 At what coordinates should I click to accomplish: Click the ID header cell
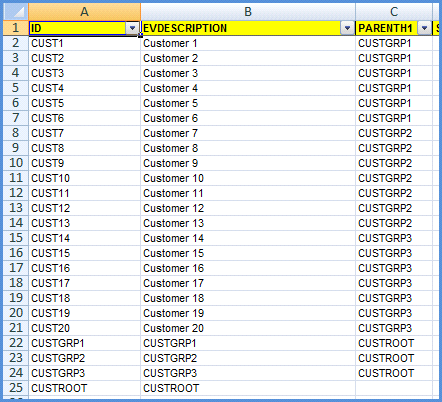(x=78, y=28)
